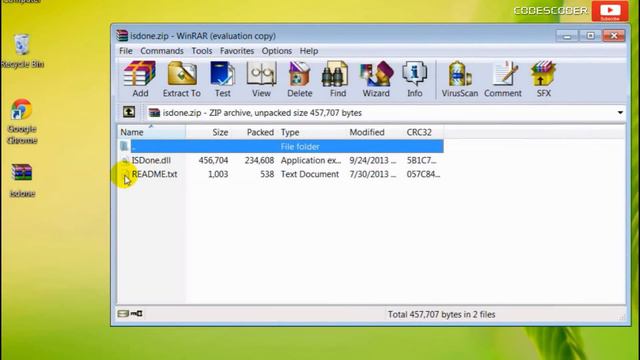Sort by the CRC32 column header
The height and width of the screenshot is (360, 640).
click(x=424, y=132)
